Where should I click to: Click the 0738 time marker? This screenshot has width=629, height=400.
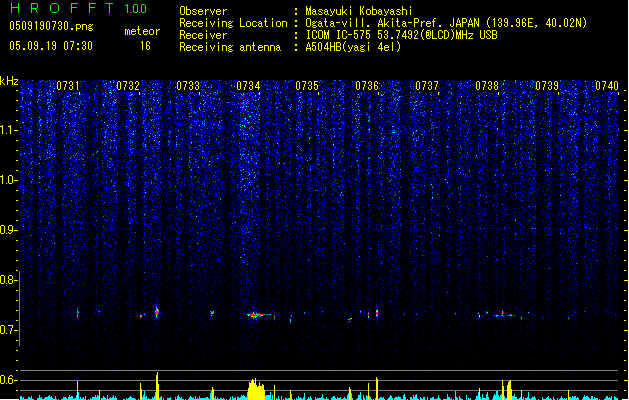click(487, 86)
